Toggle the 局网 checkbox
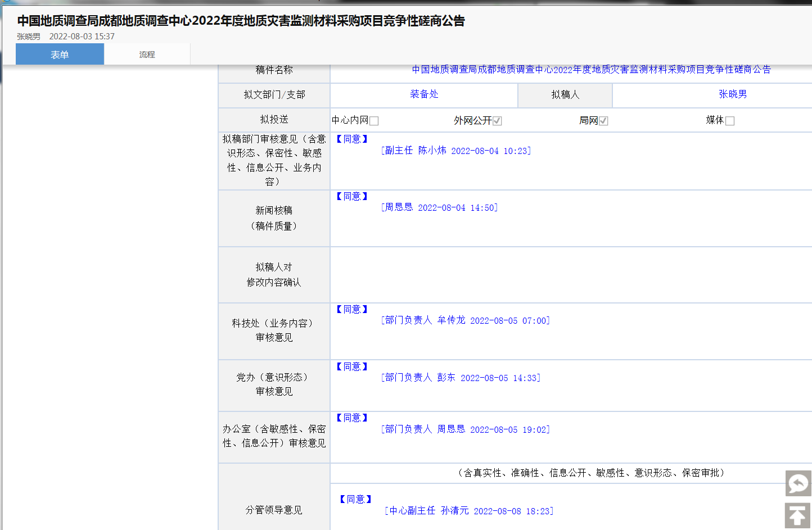 point(603,121)
